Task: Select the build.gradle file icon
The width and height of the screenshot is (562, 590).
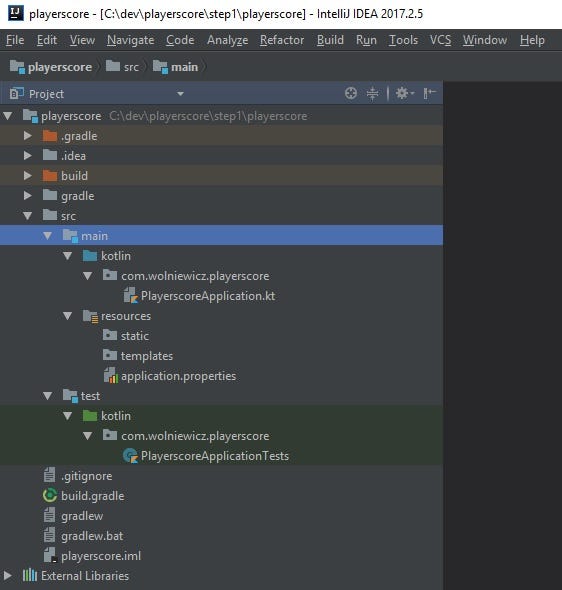Action: pos(50,496)
